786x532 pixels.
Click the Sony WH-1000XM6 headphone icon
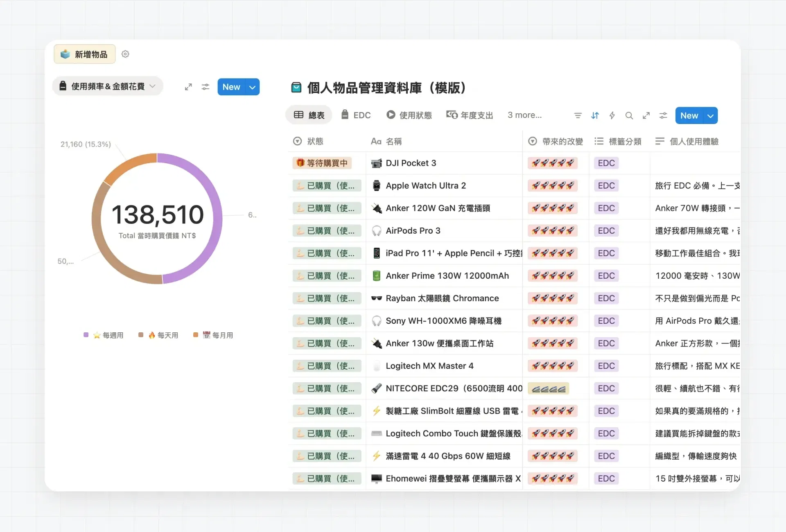click(x=377, y=321)
